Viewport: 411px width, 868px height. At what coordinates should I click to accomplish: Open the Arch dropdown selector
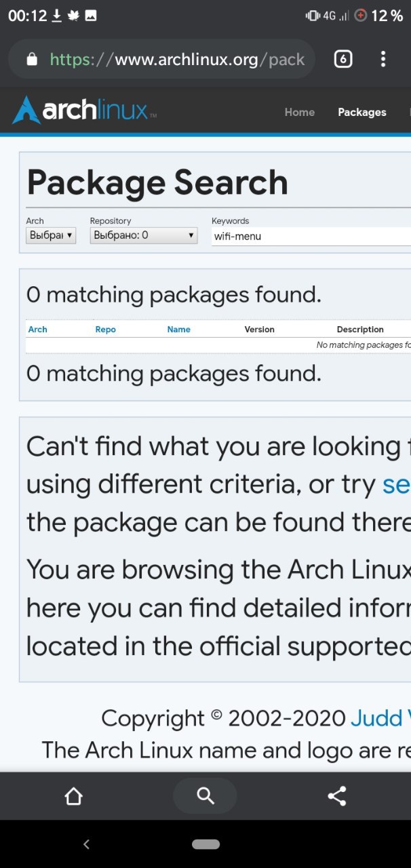click(x=51, y=235)
